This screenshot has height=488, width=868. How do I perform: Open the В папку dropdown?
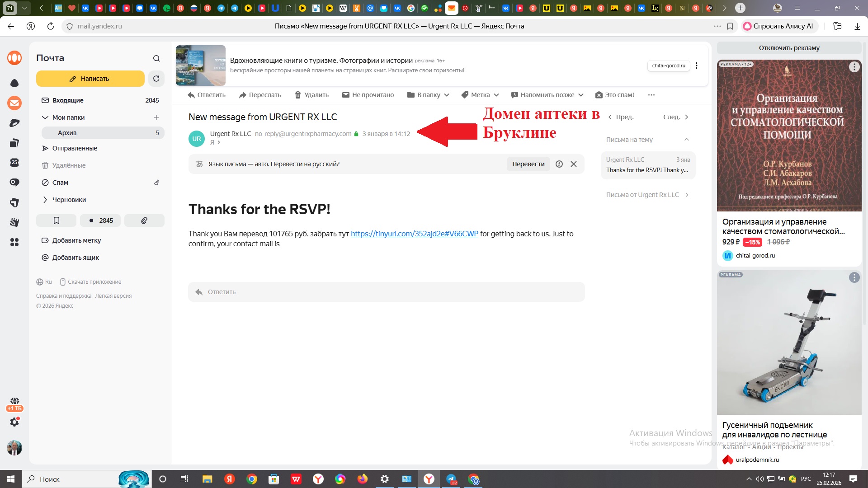pyautogui.click(x=428, y=95)
